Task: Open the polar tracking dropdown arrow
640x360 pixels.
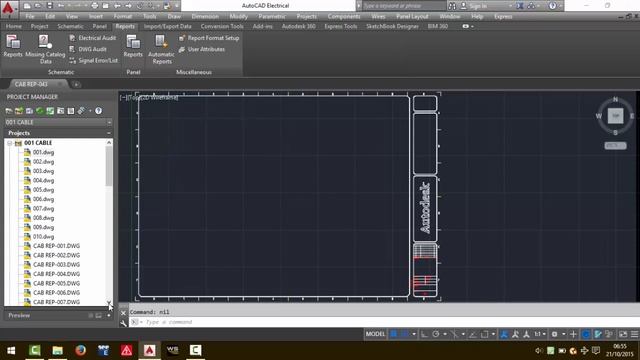Action: pos(445,334)
